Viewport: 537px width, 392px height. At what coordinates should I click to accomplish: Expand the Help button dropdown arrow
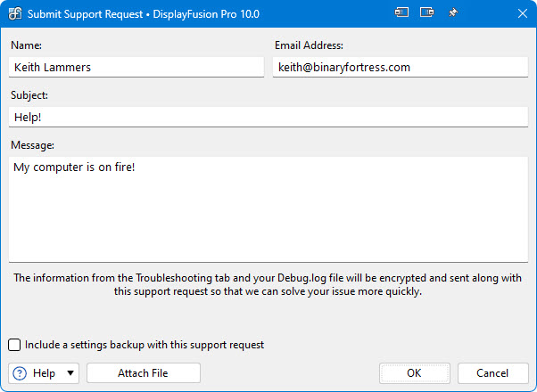(x=70, y=373)
